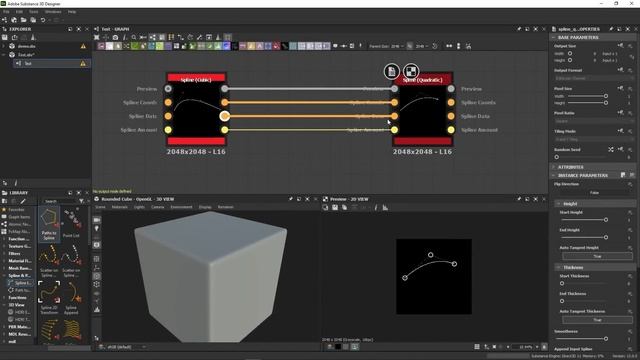Viewport: 640px width, 360px height.
Task: Toggle Flip Direction False button
Action: click(593, 192)
